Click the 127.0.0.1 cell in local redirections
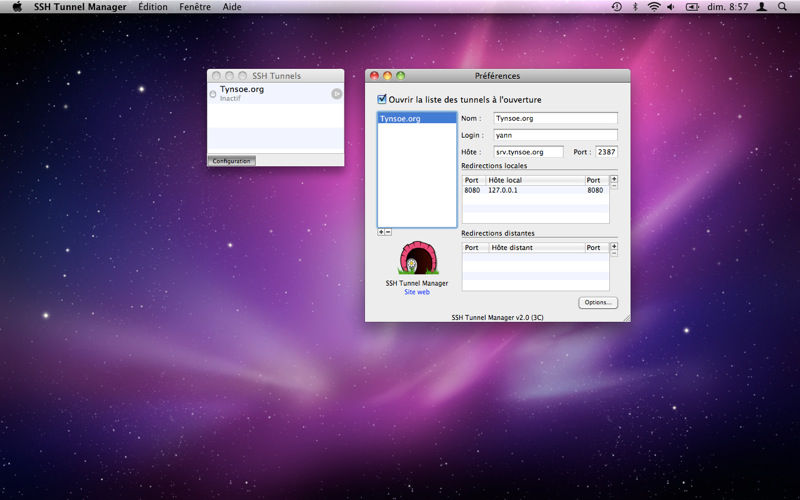 [x=535, y=190]
